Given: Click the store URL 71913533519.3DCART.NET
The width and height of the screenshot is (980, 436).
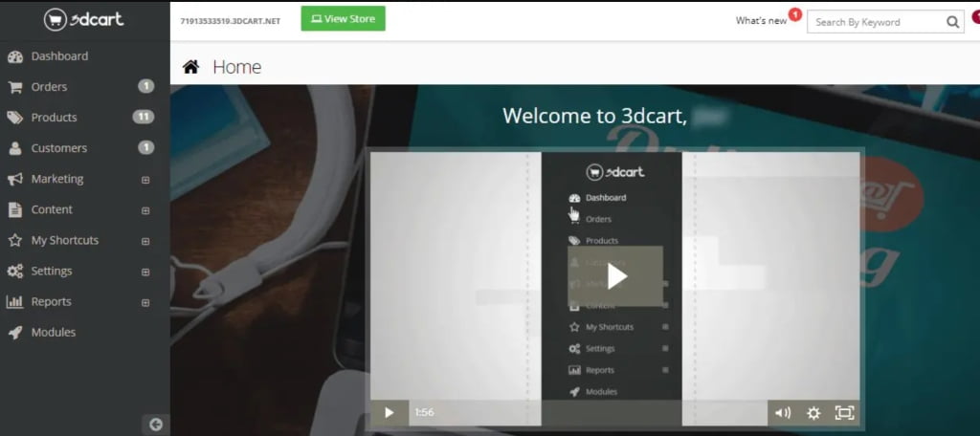Looking at the screenshot, I should click(x=230, y=21).
